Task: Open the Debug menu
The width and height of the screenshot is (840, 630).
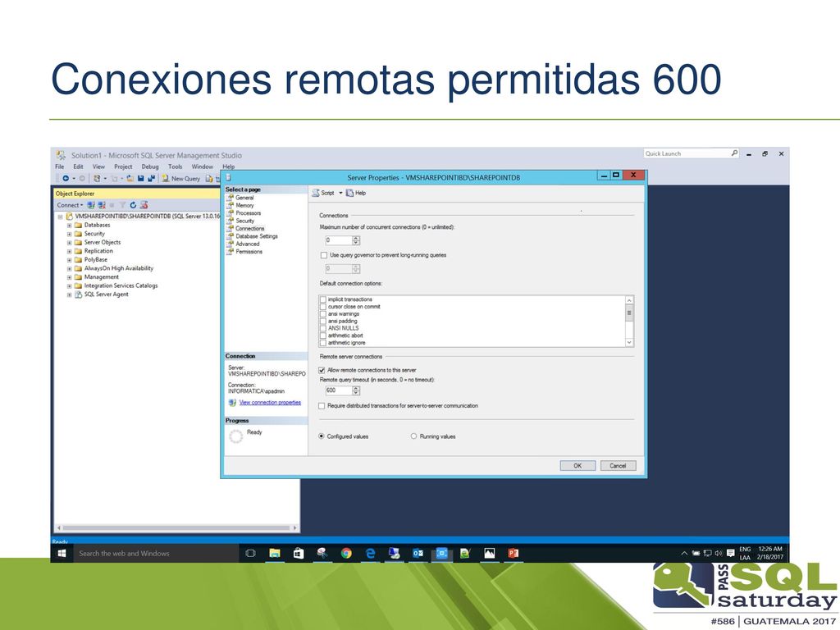Action: (x=150, y=167)
